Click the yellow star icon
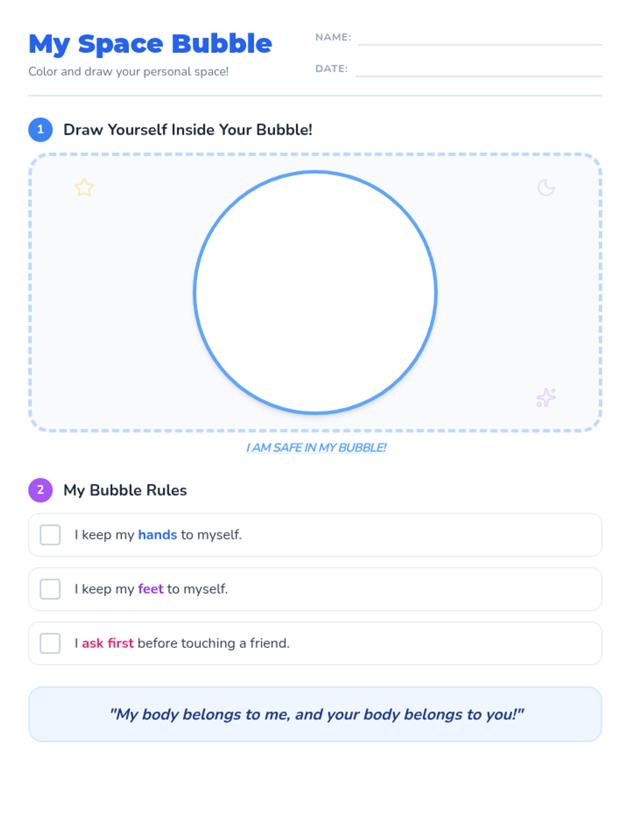 pos(84,187)
